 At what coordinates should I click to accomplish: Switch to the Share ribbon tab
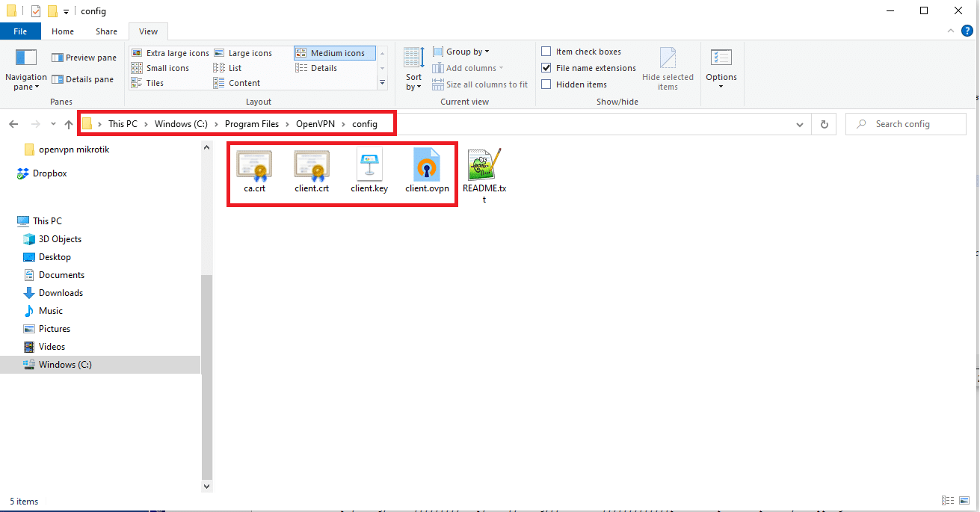point(106,31)
